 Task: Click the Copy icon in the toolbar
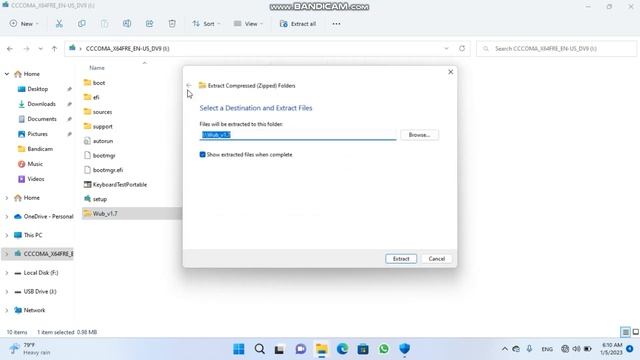[x=82, y=24]
